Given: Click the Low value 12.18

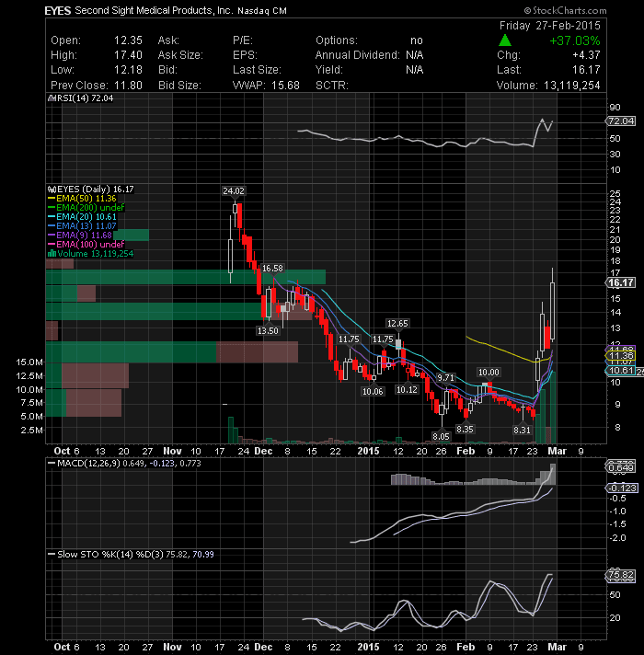Looking at the screenshot, I should pyautogui.click(x=128, y=70).
